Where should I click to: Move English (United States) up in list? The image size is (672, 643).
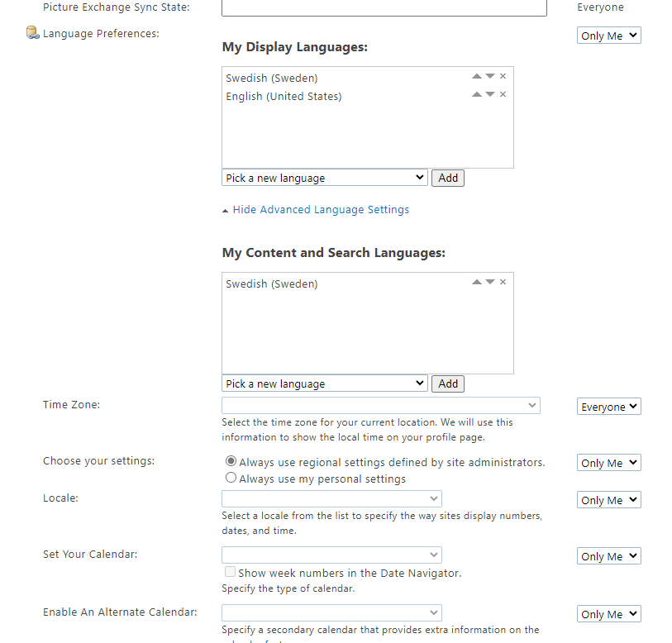477,94
